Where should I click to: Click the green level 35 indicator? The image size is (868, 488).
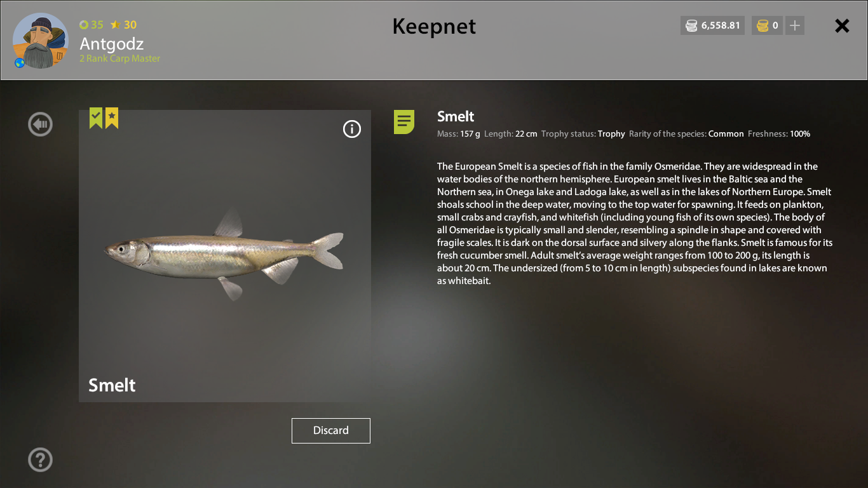tap(92, 25)
